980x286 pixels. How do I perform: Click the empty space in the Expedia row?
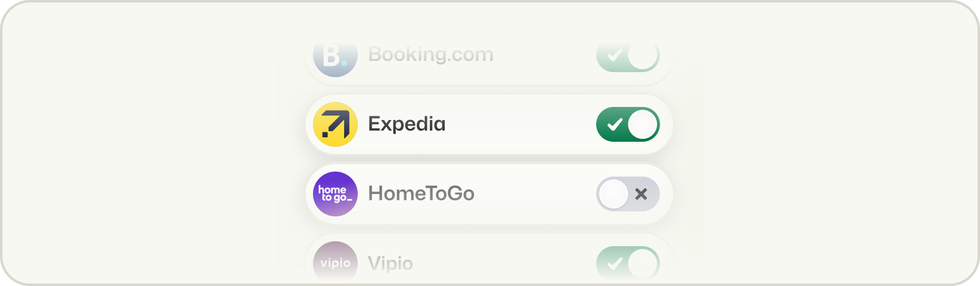522,124
